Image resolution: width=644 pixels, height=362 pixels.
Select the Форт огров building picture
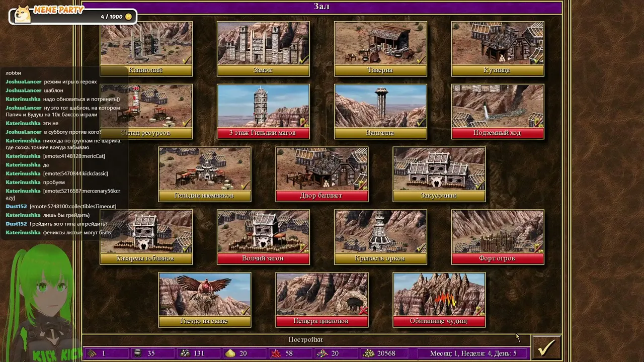tap(498, 232)
